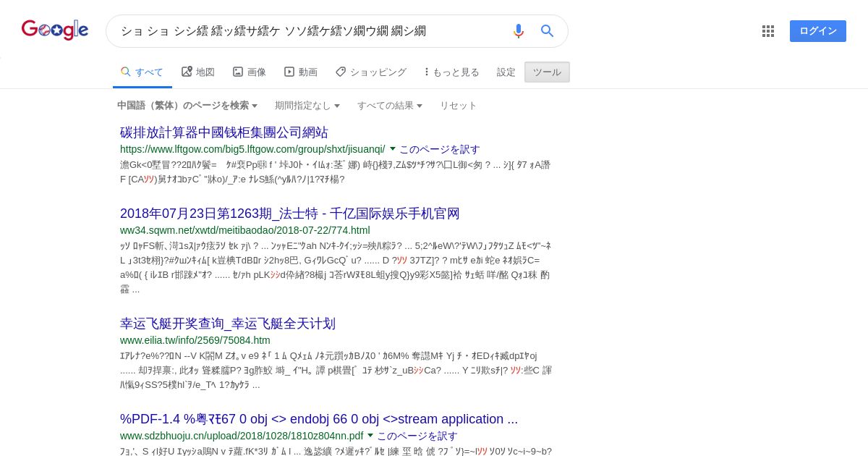The width and height of the screenshot is (868, 456).
Task: Open the 中国語（繁体）のページを検索 language filter dropdown
Action: (x=187, y=106)
